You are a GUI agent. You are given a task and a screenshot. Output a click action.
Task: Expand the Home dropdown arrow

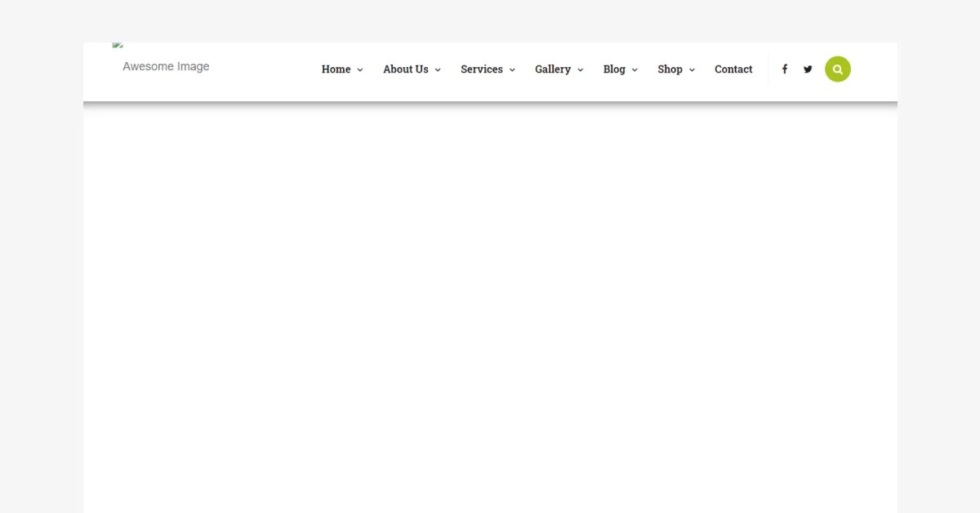[x=359, y=69]
